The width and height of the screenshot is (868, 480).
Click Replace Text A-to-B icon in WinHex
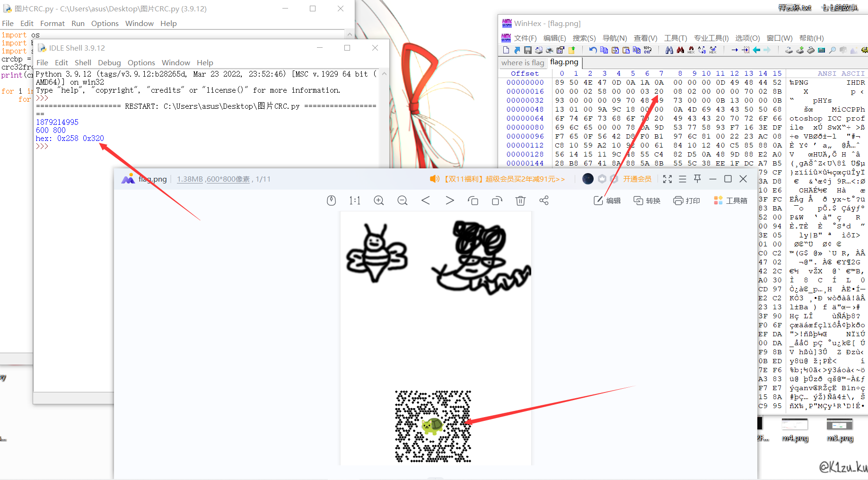pos(701,50)
